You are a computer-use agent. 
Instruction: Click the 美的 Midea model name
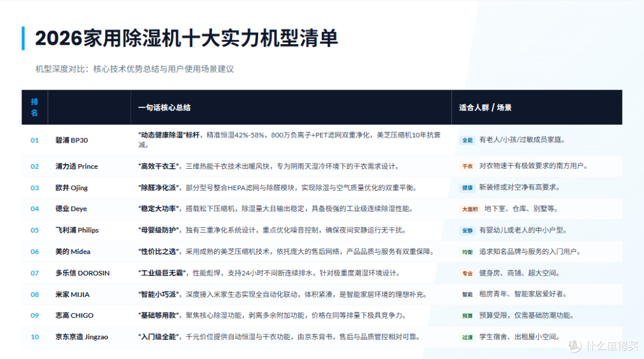click(x=73, y=252)
